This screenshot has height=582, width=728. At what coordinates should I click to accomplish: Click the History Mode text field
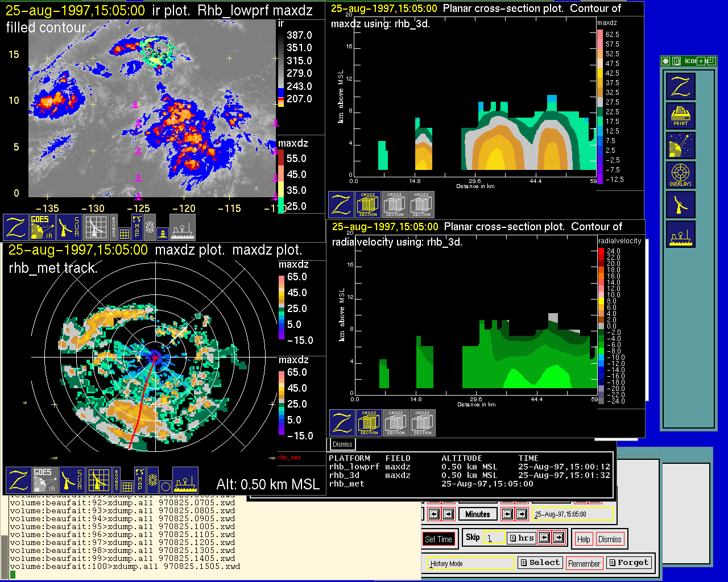coord(470,563)
